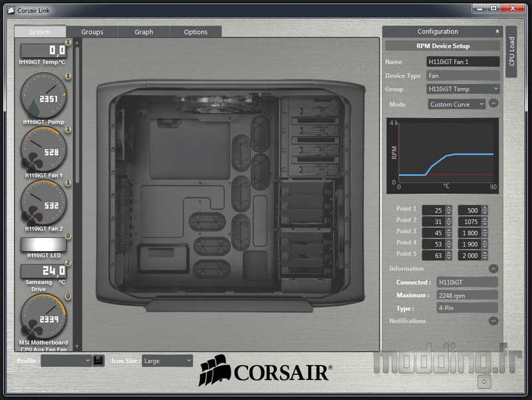Click the group badge on Samsung Drive

point(68,262)
